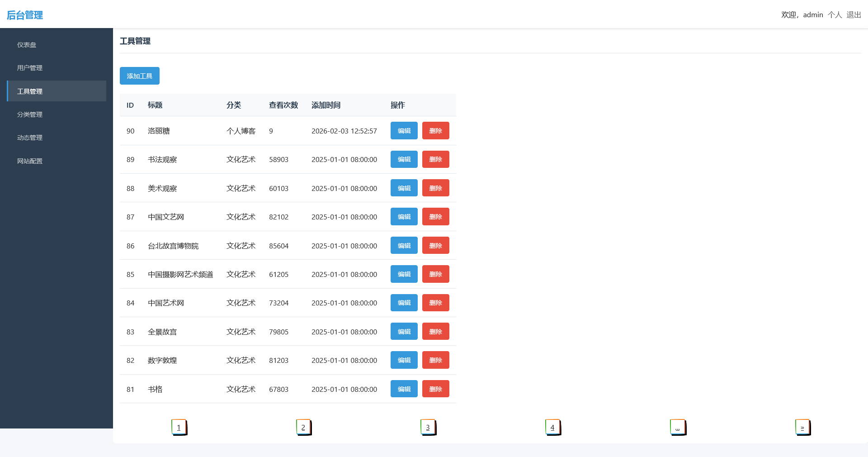Viewport: 868px width, 457px height.
Task: Open 个人 personal profile link
Action: 835,14
